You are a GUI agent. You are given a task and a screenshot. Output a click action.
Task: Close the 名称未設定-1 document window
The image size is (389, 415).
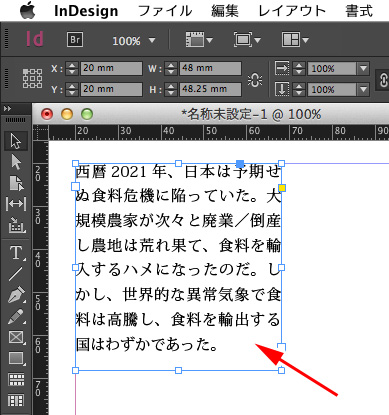point(47,114)
